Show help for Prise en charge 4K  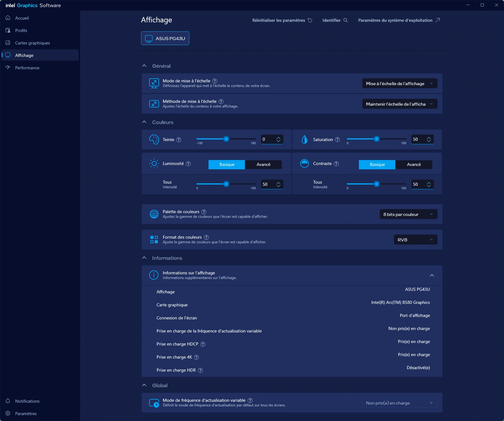pyautogui.click(x=196, y=357)
